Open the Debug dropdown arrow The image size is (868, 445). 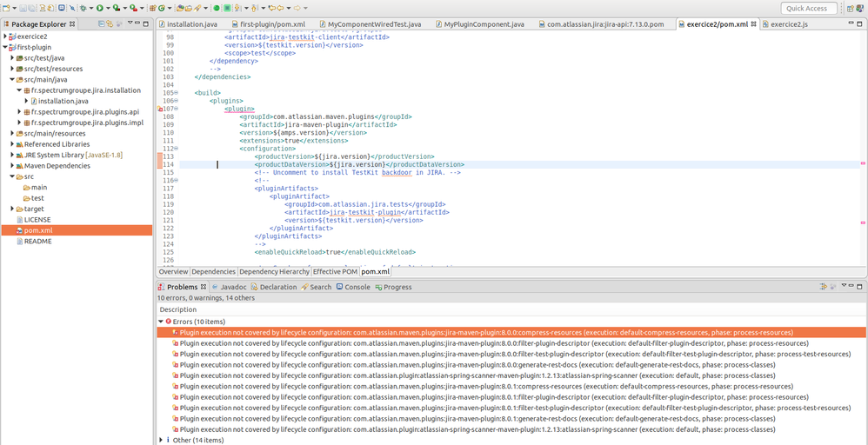click(91, 8)
